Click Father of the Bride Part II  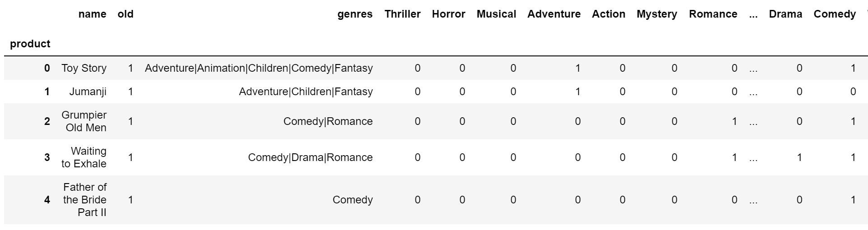(x=85, y=200)
